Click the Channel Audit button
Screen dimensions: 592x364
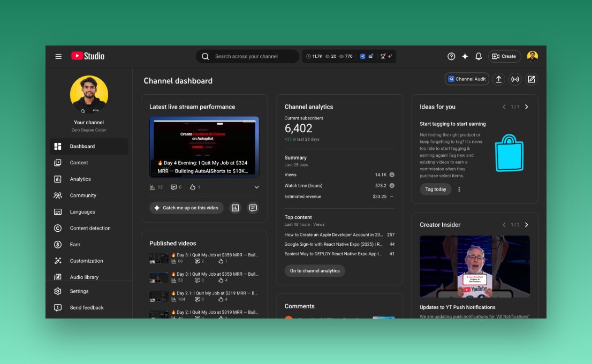pos(467,79)
